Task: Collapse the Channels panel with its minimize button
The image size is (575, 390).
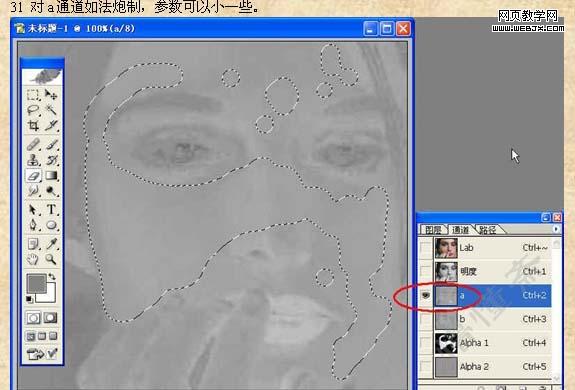Action: point(546,217)
